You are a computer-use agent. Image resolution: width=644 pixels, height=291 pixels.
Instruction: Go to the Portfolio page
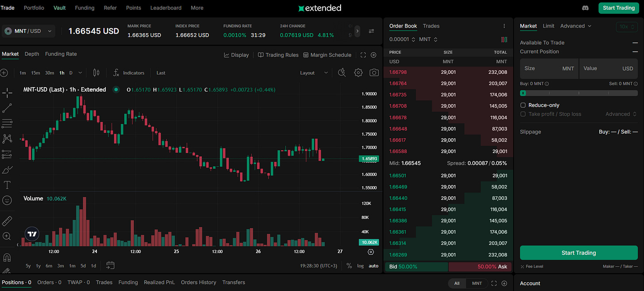(34, 8)
